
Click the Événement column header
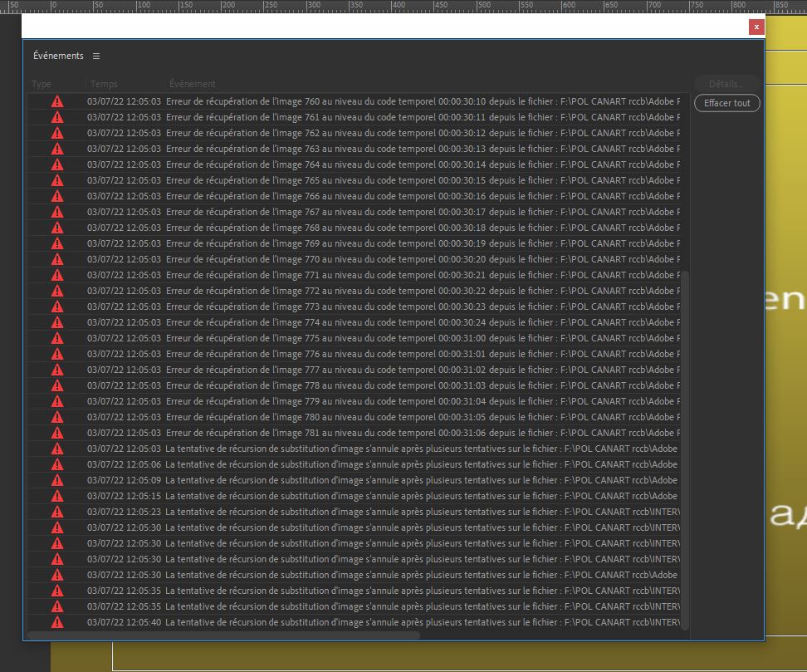[x=193, y=84]
